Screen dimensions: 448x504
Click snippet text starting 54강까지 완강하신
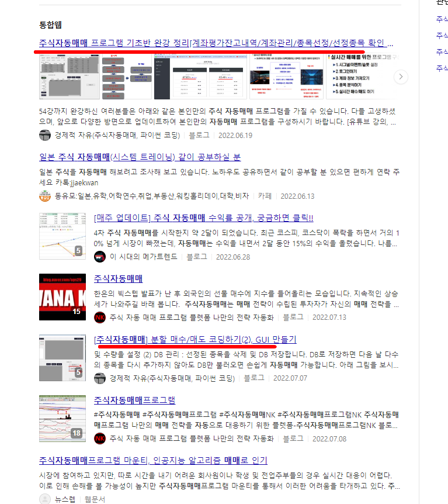[x=218, y=116]
